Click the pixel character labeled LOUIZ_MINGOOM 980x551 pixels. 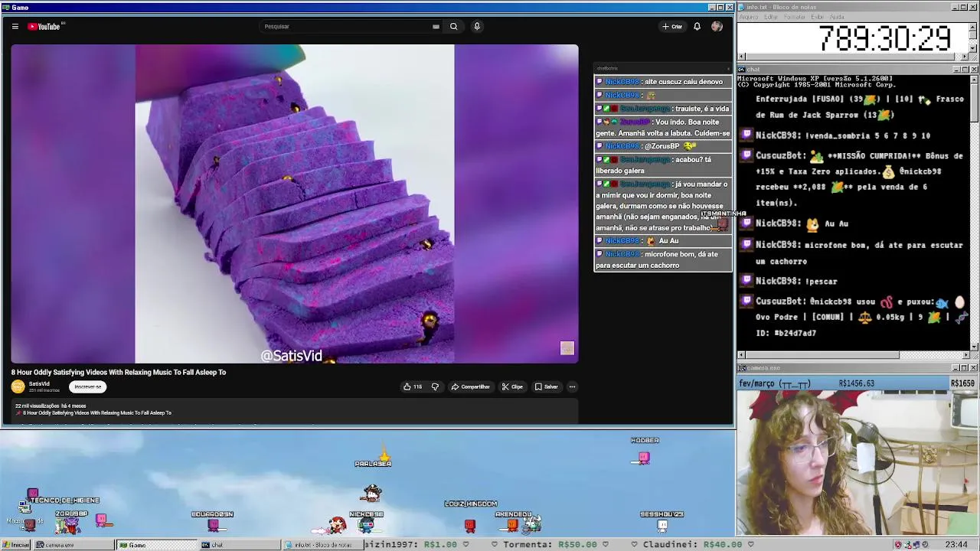pyautogui.click(x=470, y=525)
